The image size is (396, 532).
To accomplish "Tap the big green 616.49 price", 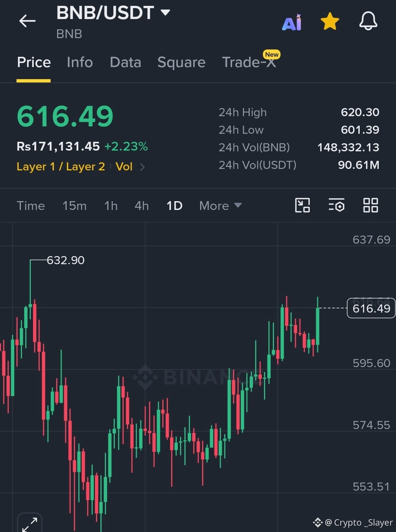I will (65, 117).
